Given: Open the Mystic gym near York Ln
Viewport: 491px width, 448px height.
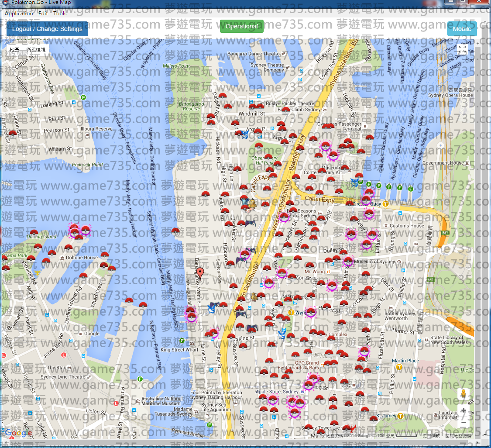Looking at the screenshot, I should pos(282,335).
